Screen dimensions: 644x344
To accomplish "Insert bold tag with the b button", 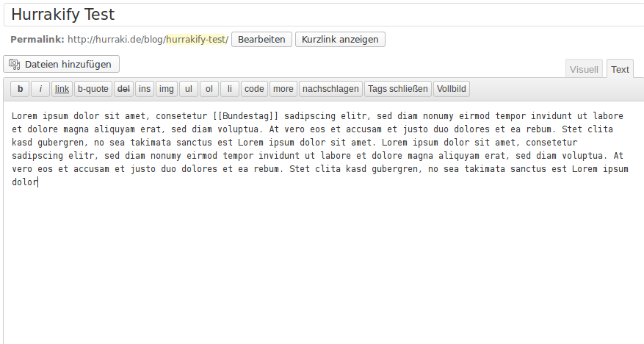I will [20, 89].
